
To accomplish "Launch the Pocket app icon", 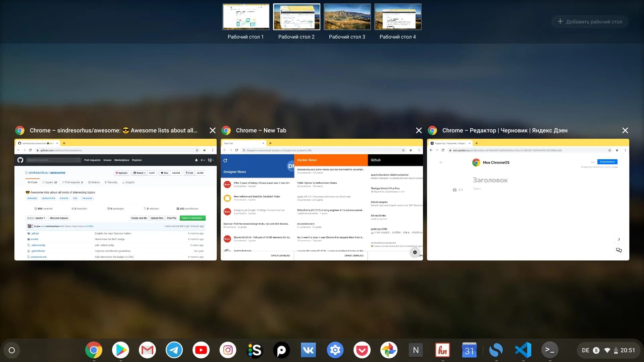I will [362, 350].
